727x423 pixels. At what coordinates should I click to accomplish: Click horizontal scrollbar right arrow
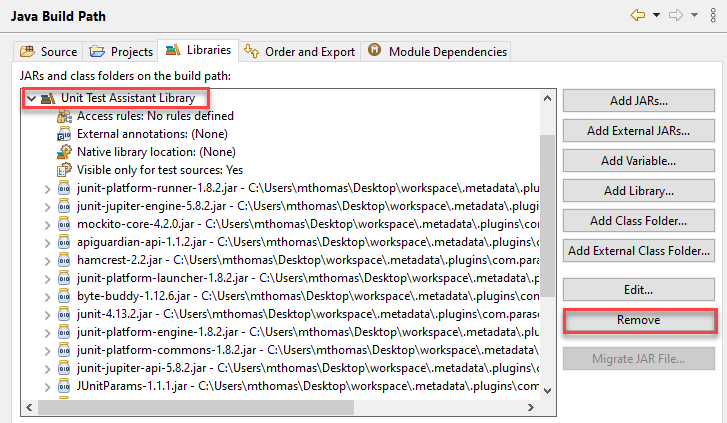531,408
